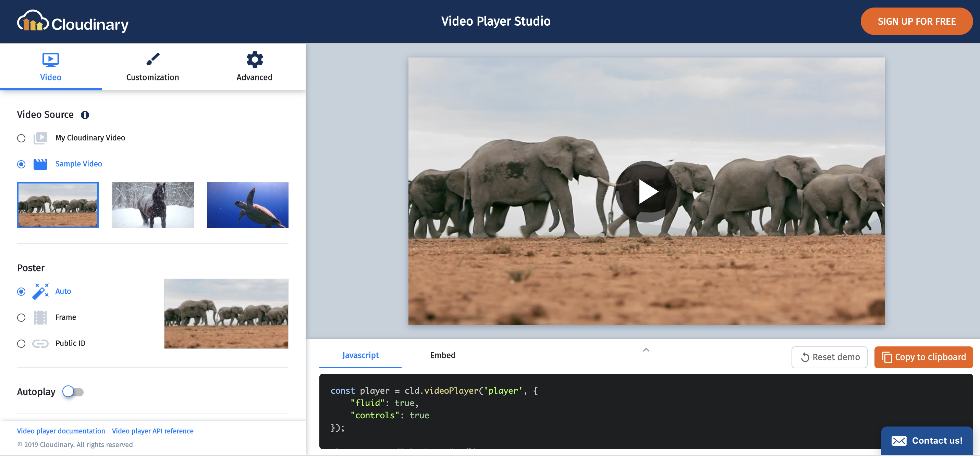Image resolution: width=980 pixels, height=458 pixels.
Task: Click the Auto poster magic wand icon
Action: click(40, 291)
